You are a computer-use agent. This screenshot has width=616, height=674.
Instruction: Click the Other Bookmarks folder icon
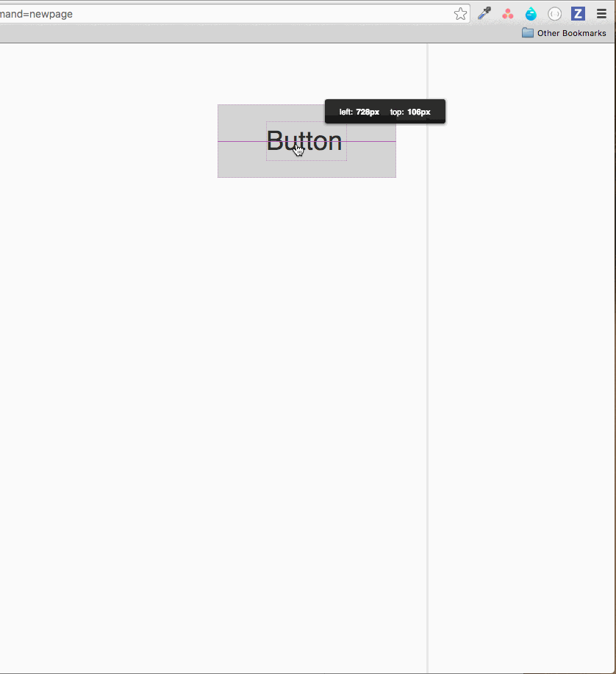(x=528, y=33)
